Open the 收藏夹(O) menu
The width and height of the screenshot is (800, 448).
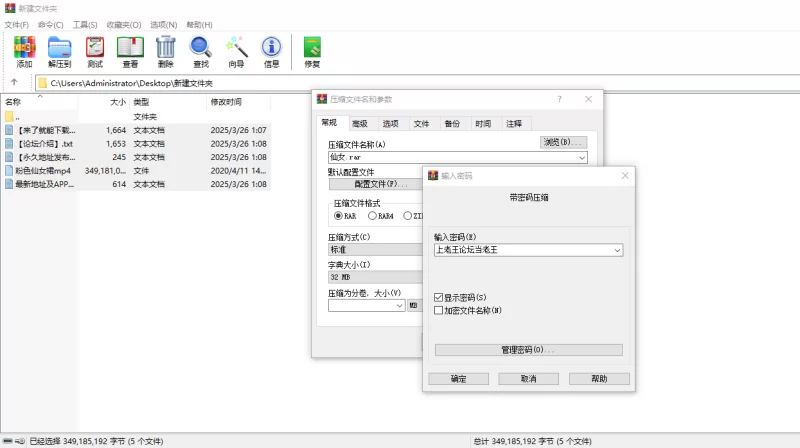point(123,24)
